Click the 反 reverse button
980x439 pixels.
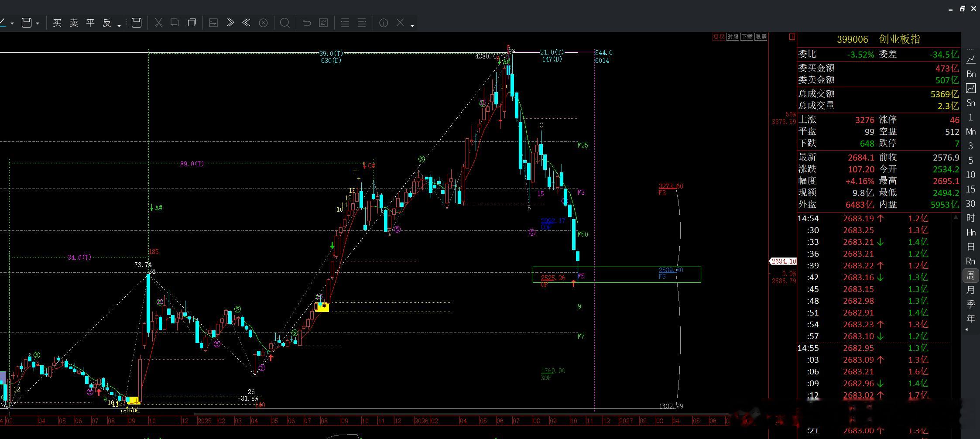[x=107, y=23]
